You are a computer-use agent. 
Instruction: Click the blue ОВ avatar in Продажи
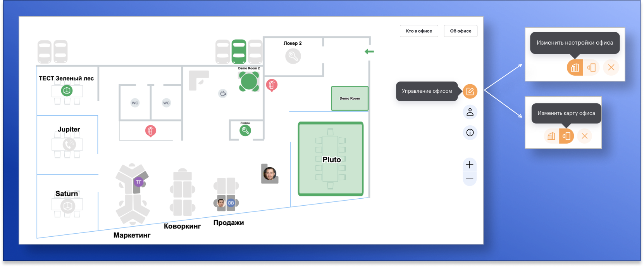tap(231, 203)
